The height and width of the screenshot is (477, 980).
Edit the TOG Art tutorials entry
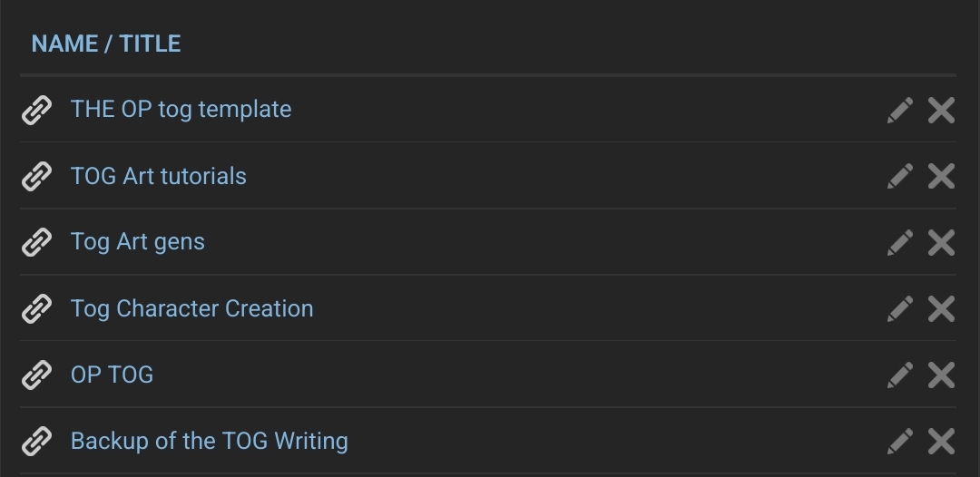click(899, 176)
